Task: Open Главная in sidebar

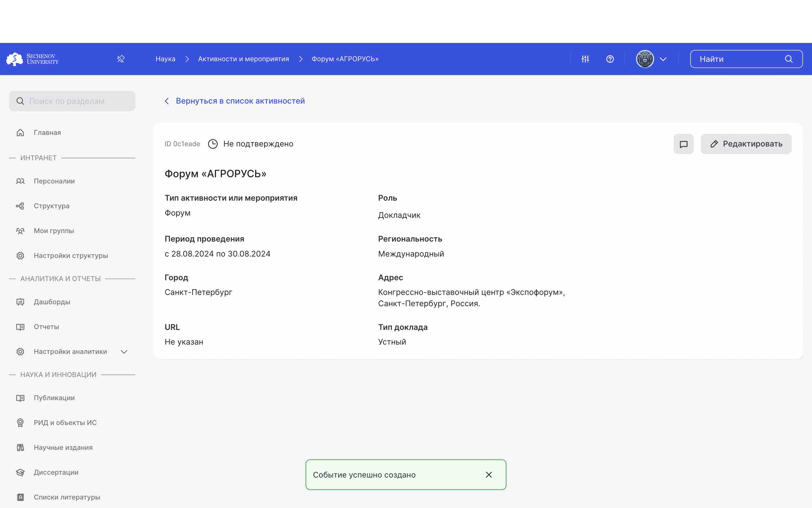Action: pos(47,133)
